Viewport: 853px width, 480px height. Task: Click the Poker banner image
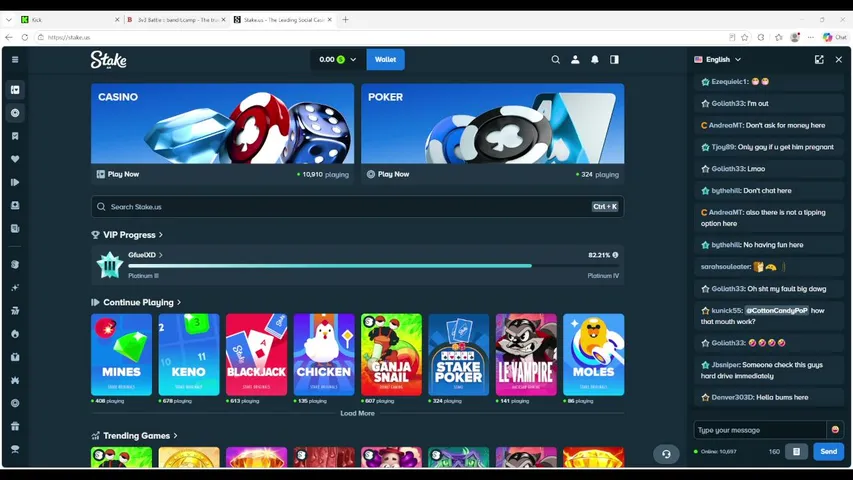493,124
